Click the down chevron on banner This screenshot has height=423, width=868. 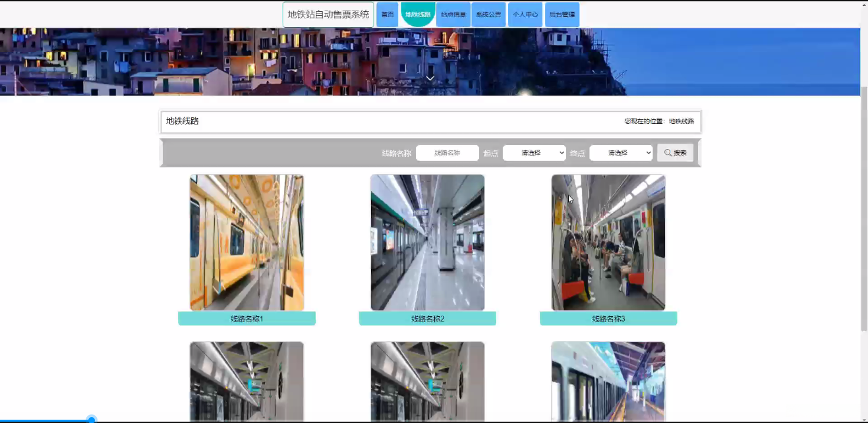click(430, 78)
